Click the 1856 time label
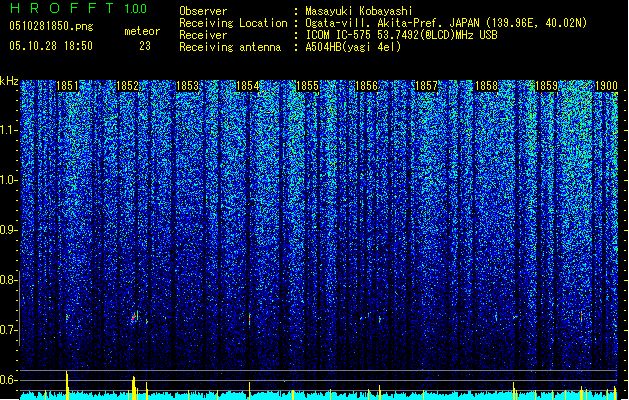This screenshot has height=400, width=629. 367,86
